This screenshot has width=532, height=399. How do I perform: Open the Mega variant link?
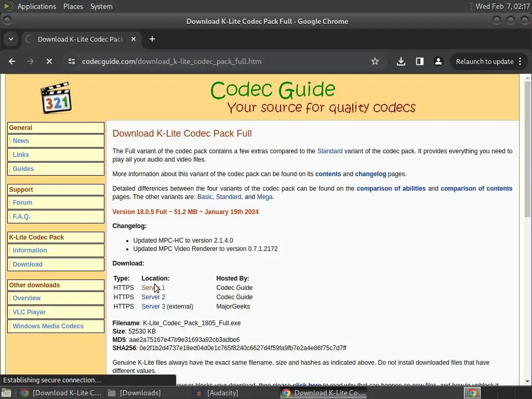pos(264,197)
